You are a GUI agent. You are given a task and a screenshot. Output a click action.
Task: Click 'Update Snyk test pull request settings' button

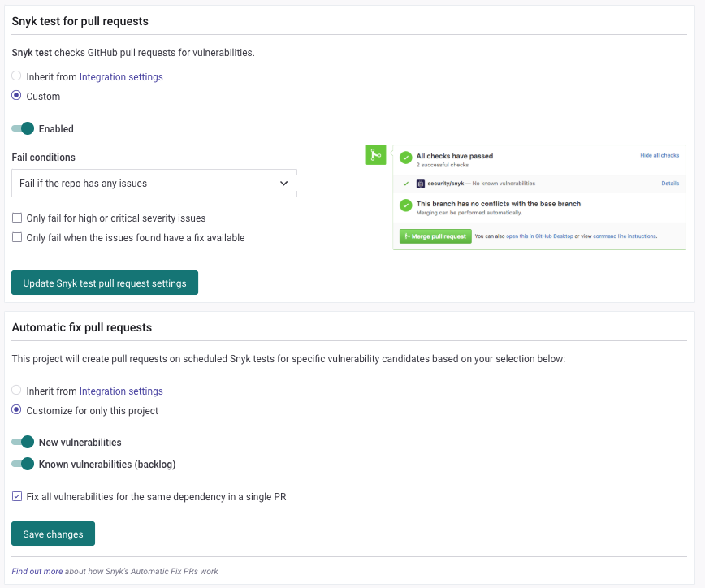point(105,283)
